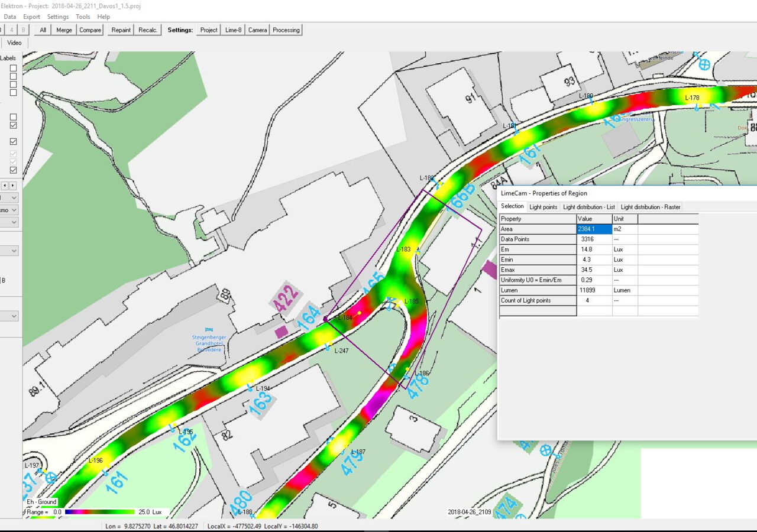The width and height of the screenshot is (757, 532).
Task: Open the dropdown directly above the 'smo' dropdown
Action: click(9, 197)
